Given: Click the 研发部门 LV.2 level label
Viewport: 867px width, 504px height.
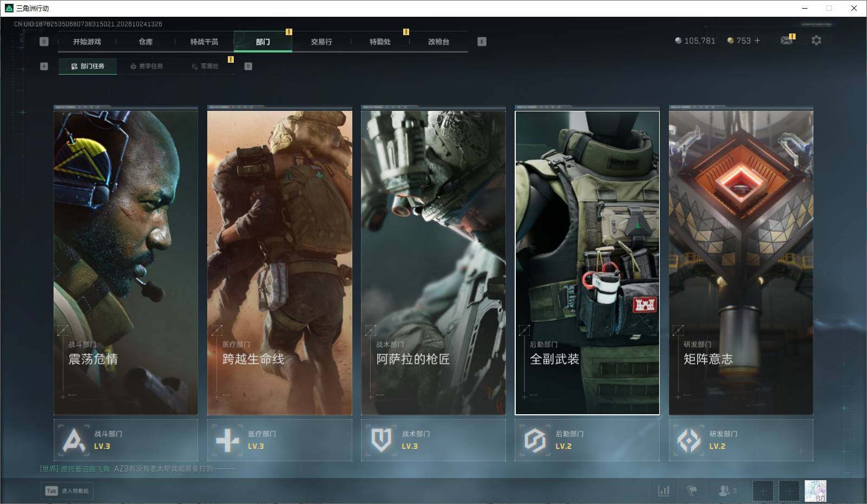Looking at the screenshot, I should pyautogui.click(x=717, y=446).
